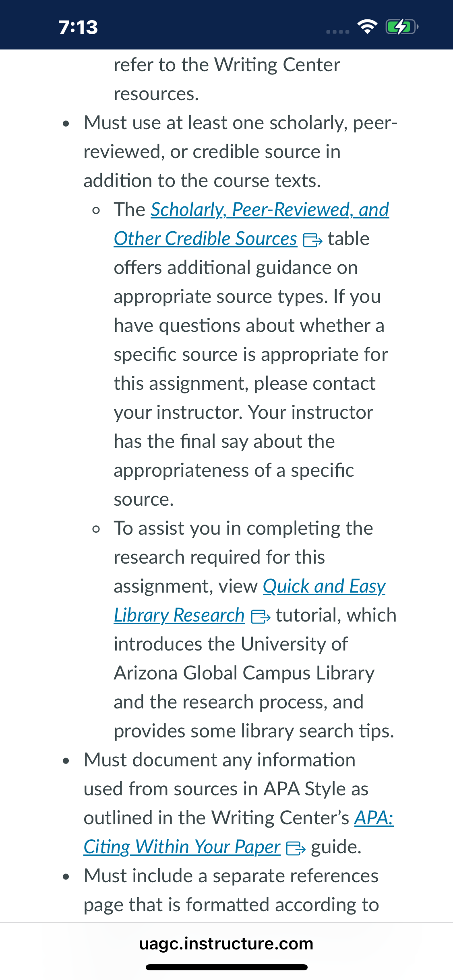Open the Scholarly, Peer-Reviewed, and link
The height and width of the screenshot is (980, 453).
click(270, 210)
